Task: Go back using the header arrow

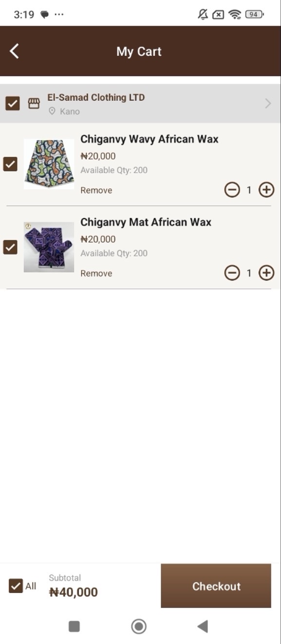Action: point(14,51)
